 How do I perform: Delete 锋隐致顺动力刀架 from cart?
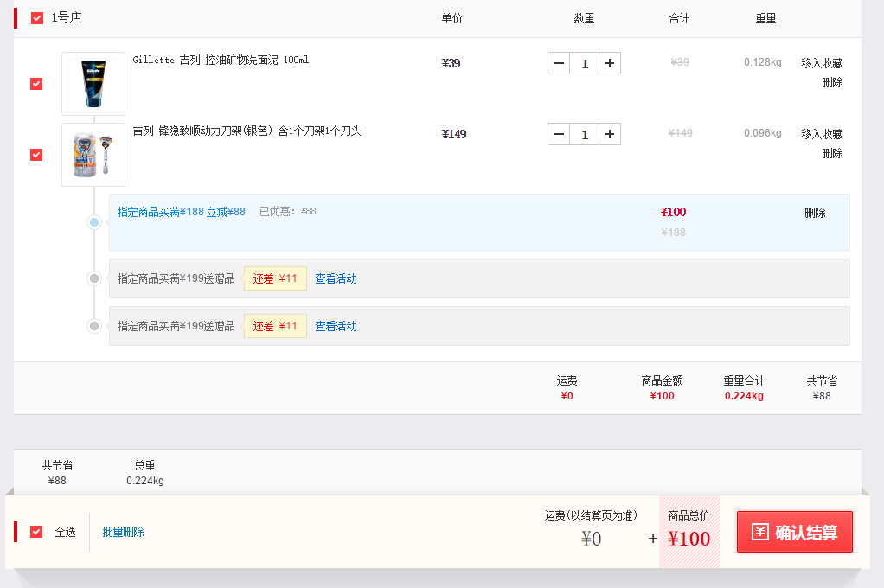(x=832, y=153)
